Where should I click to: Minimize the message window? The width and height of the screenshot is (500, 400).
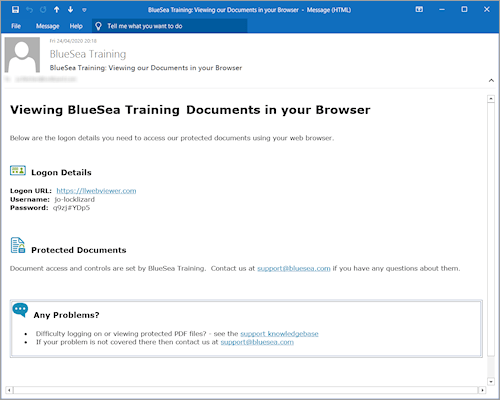pyautogui.click(x=442, y=10)
